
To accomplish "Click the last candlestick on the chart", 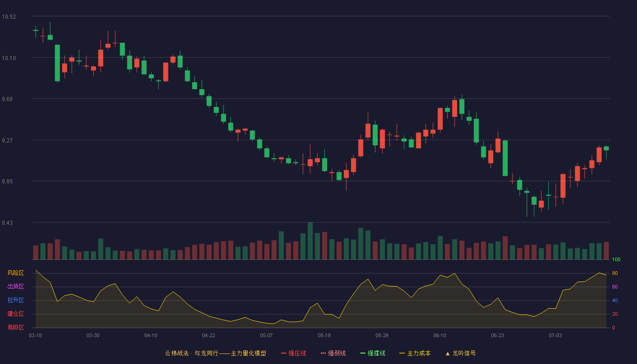I will 606,152.
